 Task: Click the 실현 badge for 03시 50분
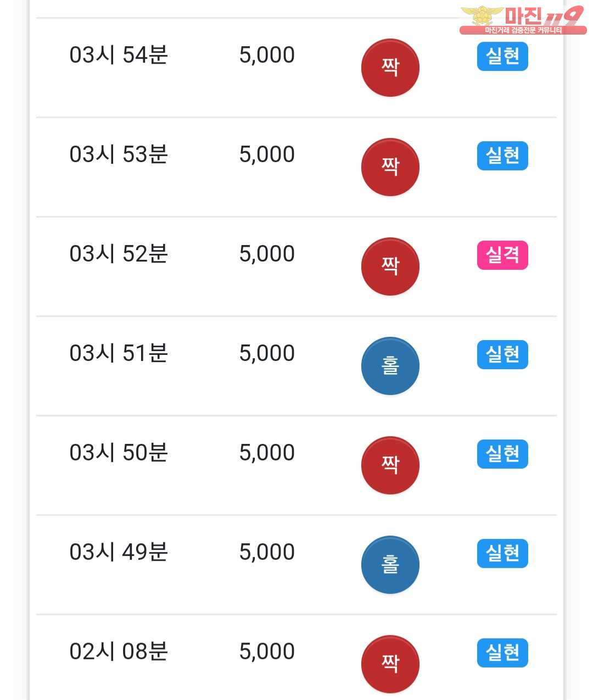502,454
